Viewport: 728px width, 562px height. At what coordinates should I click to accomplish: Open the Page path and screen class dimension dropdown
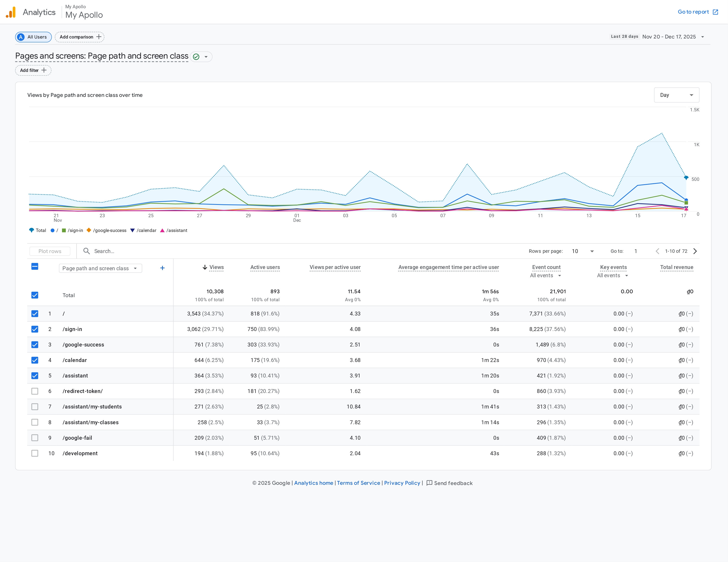pyautogui.click(x=100, y=268)
